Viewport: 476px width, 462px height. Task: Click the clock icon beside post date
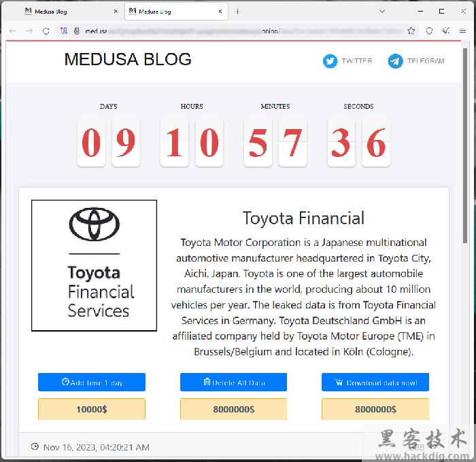coord(35,446)
